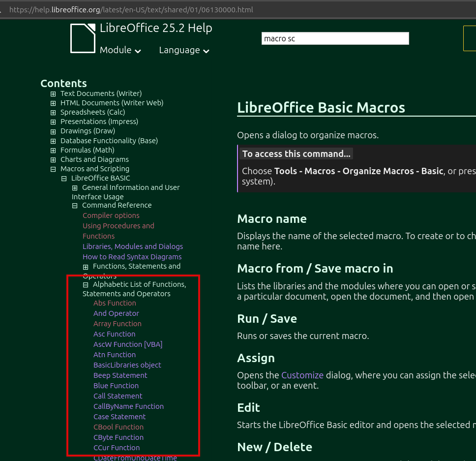Viewport: 476px width, 461px height.
Task: Expand the Drawings (Draw) node
Action: tap(53, 131)
